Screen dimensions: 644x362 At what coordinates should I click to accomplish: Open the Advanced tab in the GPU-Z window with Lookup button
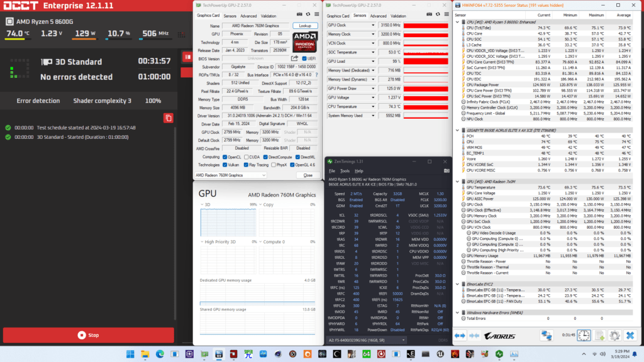(x=248, y=16)
